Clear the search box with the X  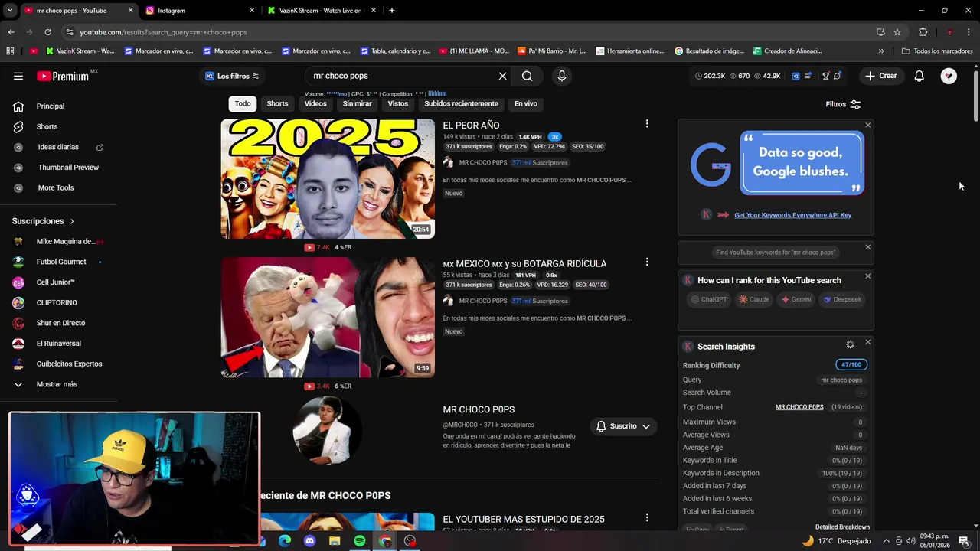coord(502,76)
